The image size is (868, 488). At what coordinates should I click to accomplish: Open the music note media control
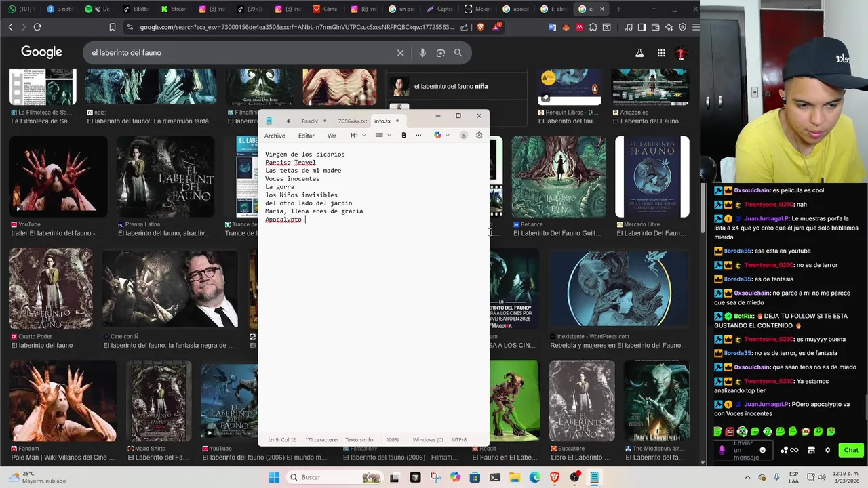click(629, 27)
